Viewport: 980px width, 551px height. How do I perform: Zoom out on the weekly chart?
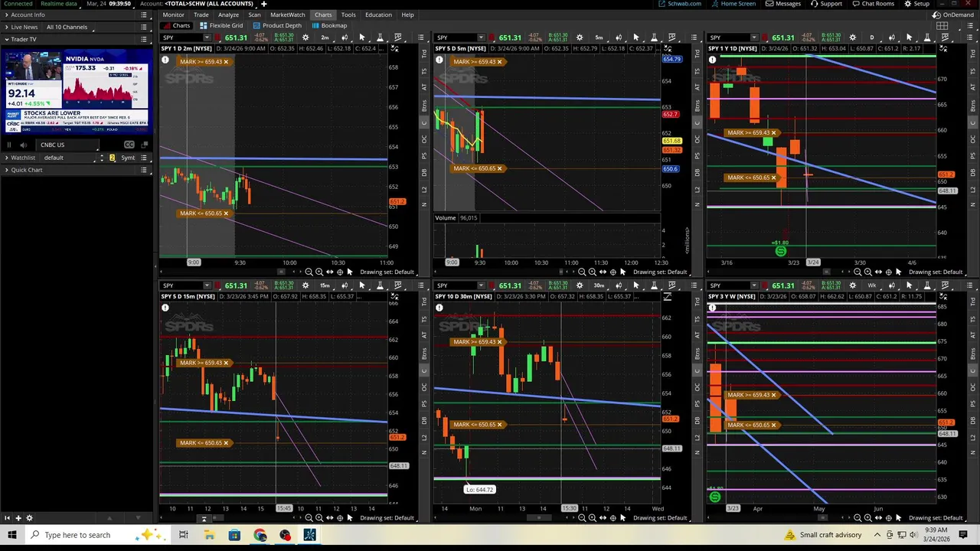(x=857, y=518)
